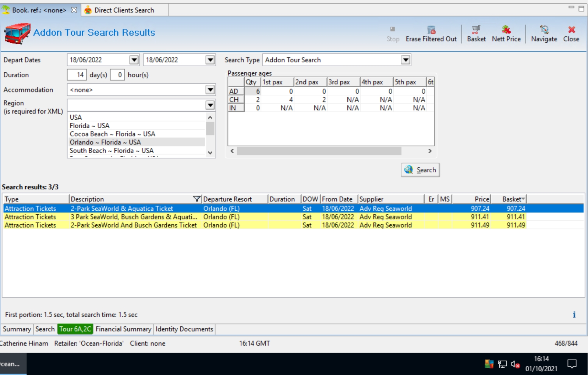
Task: Open the Identity Documents tab
Action: (x=184, y=329)
